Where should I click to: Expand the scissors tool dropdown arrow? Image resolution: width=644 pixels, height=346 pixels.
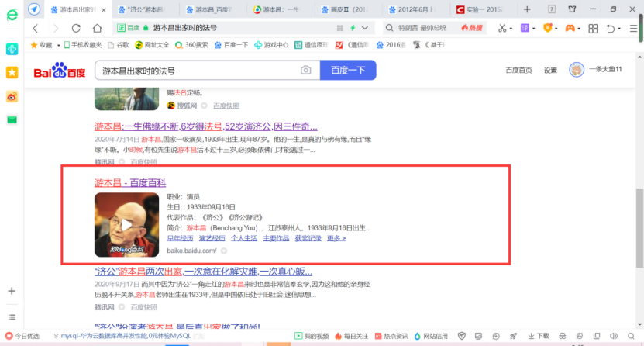click(x=511, y=29)
